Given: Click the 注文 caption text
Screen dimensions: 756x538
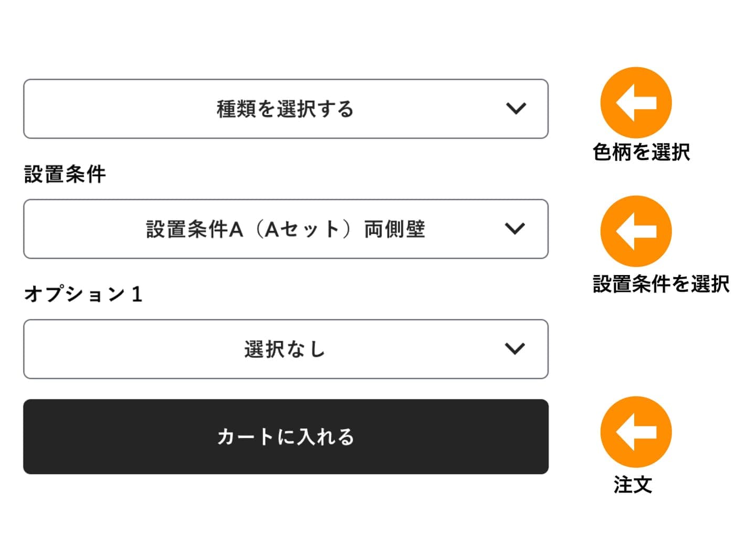Looking at the screenshot, I should [x=633, y=484].
